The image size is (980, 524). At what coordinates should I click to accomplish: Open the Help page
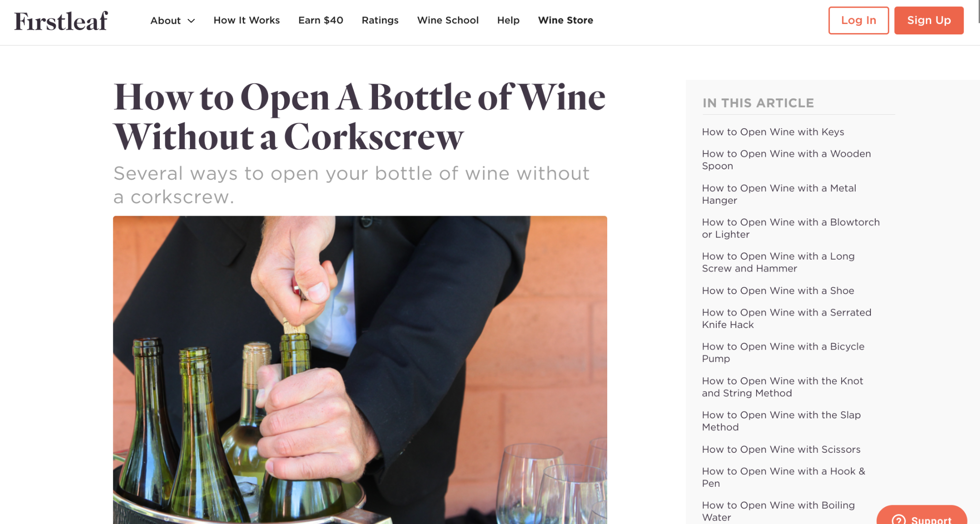tap(508, 20)
